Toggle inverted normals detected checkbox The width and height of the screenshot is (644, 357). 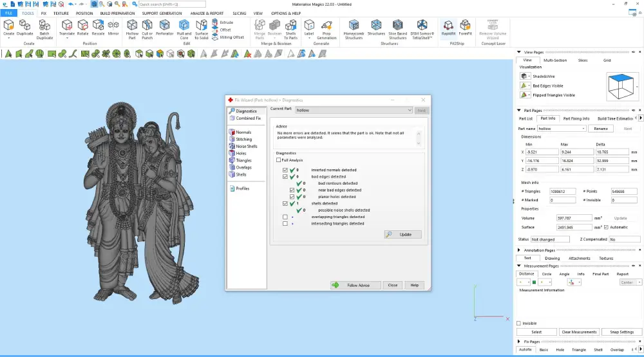point(285,170)
